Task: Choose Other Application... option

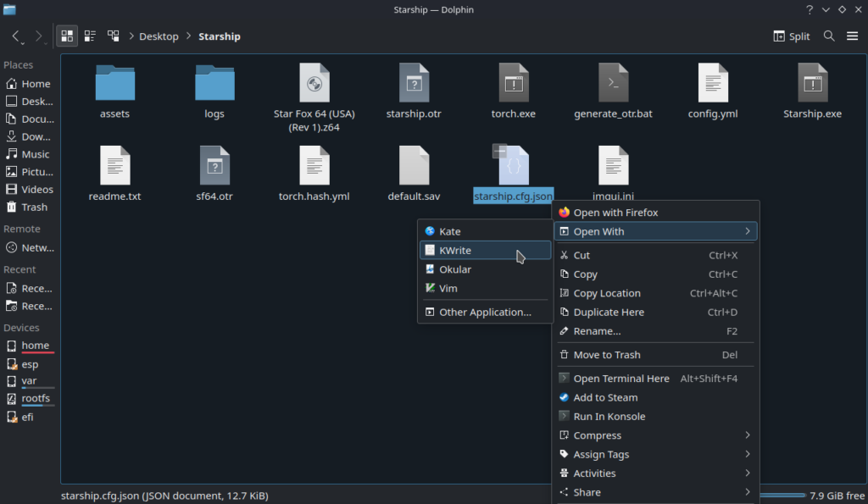Action: click(485, 313)
